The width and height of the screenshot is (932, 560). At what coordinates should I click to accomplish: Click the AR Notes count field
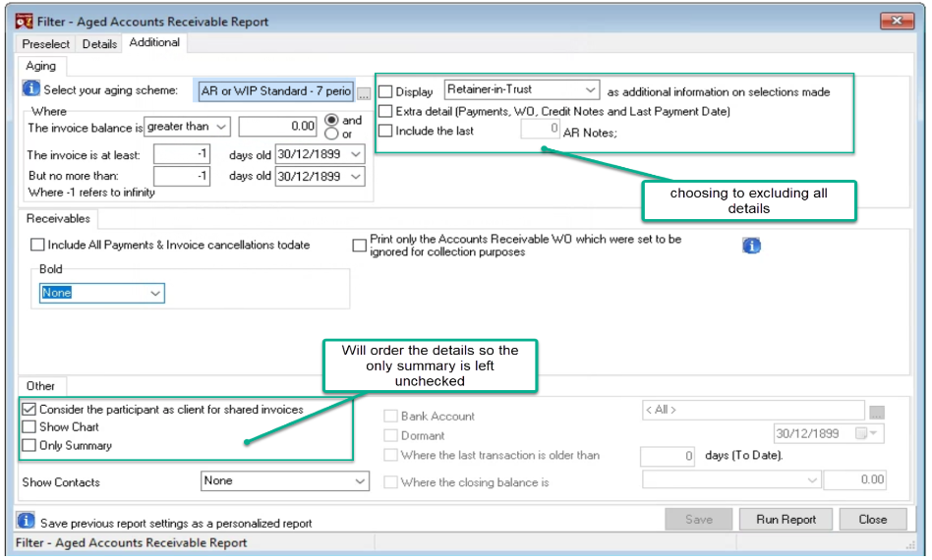541,129
